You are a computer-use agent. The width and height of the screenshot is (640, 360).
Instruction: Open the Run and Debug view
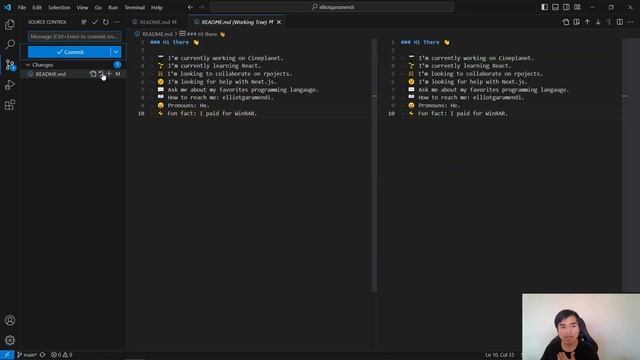pos(10,85)
